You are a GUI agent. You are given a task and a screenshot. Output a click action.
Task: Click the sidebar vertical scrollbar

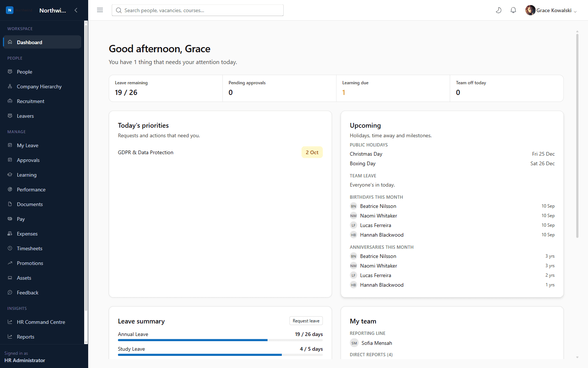[86, 167]
